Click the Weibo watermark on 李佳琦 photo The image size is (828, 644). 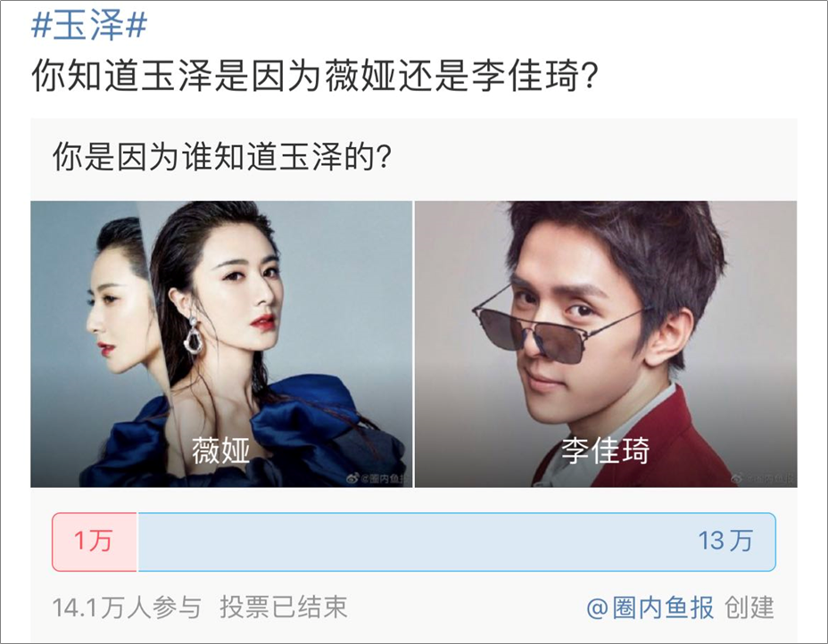point(764,478)
